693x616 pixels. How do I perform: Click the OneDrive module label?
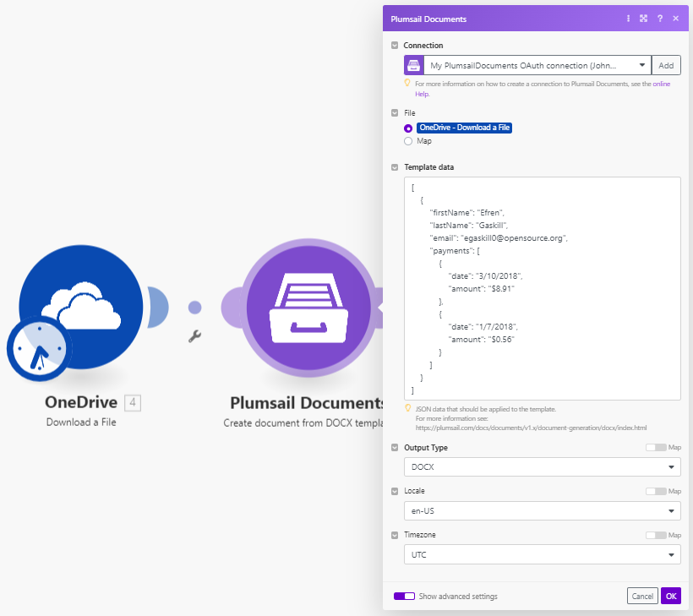(x=81, y=402)
